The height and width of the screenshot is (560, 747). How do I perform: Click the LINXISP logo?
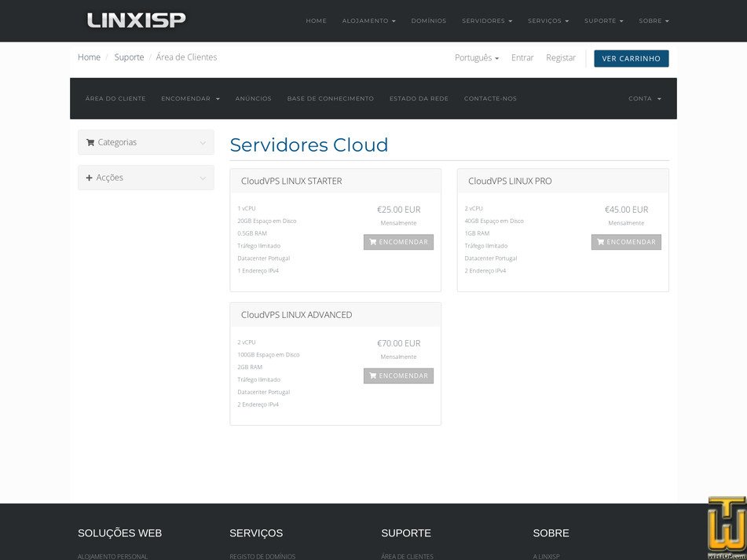[136, 20]
